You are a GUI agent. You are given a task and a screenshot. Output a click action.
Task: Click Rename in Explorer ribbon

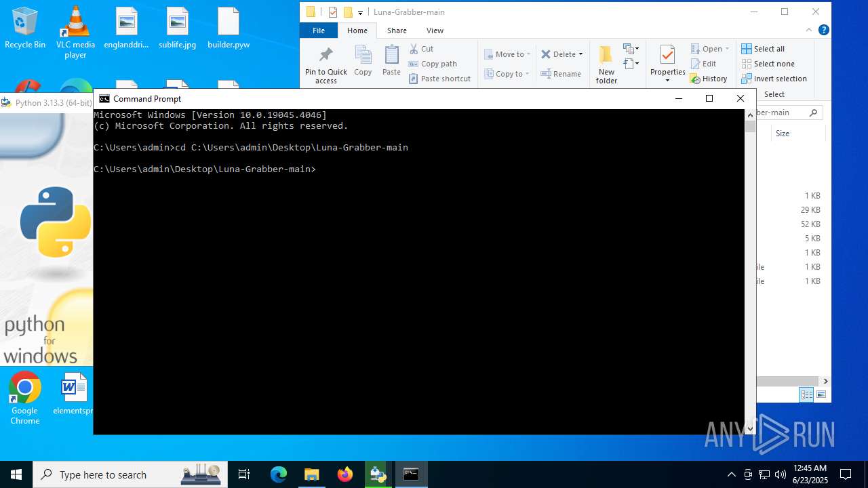point(561,74)
